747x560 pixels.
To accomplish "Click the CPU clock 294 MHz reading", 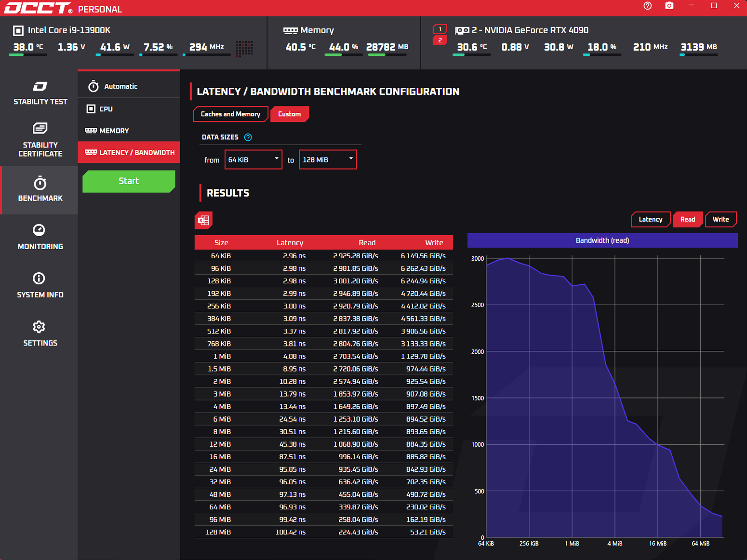I will pyautogui.click(x=206, y=47).
